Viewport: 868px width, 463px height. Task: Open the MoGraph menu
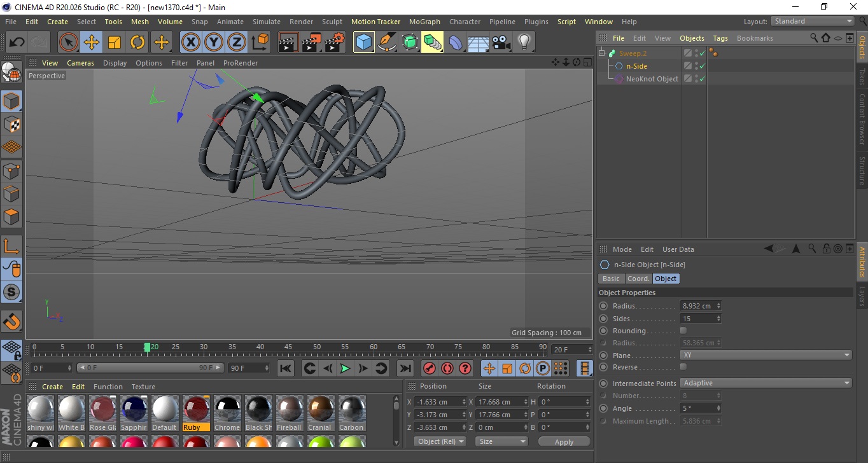click(x=424, y=22)
